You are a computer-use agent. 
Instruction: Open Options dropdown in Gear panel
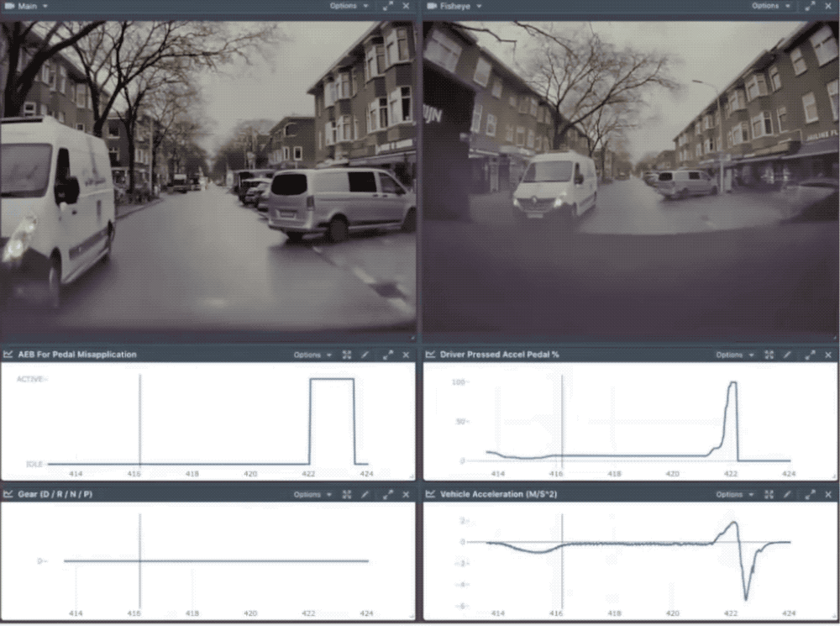(x=312, y=495)
